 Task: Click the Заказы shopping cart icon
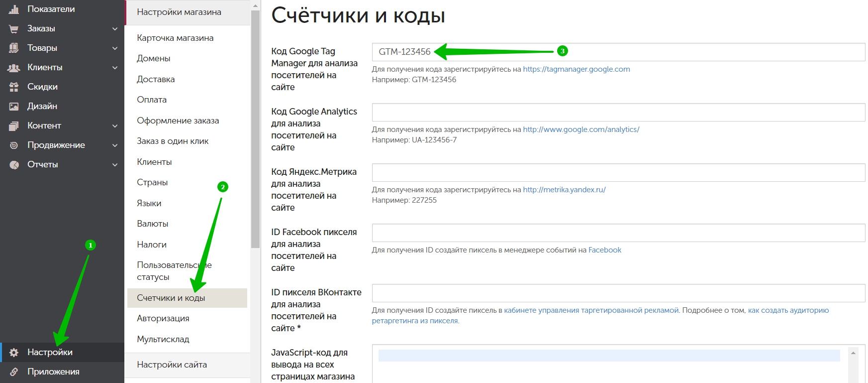coord(14,28)
